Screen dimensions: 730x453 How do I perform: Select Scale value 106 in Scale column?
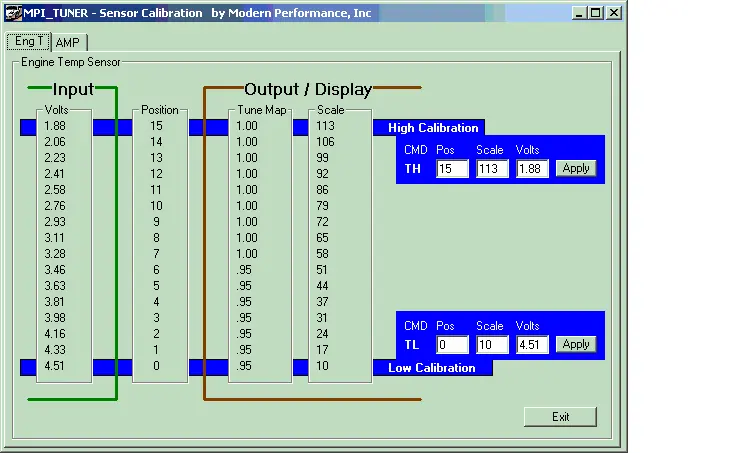click(325, 142)
